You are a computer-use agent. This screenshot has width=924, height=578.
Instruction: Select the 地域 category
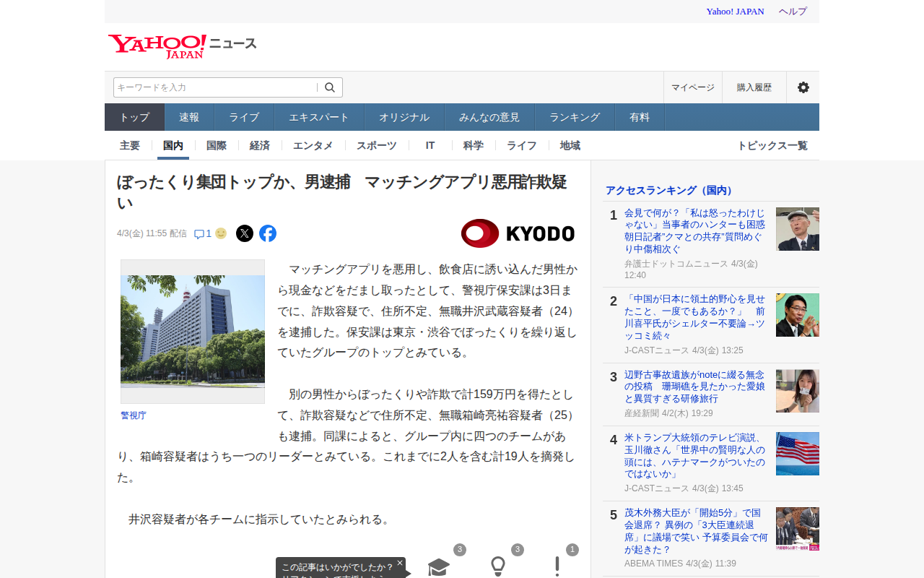[x=570, y=145]
